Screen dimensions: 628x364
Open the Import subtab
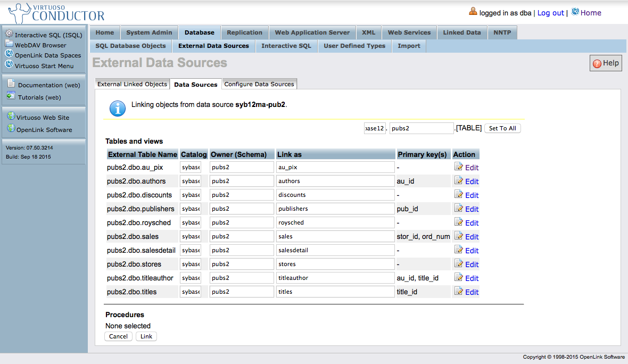tap(409, 46)
